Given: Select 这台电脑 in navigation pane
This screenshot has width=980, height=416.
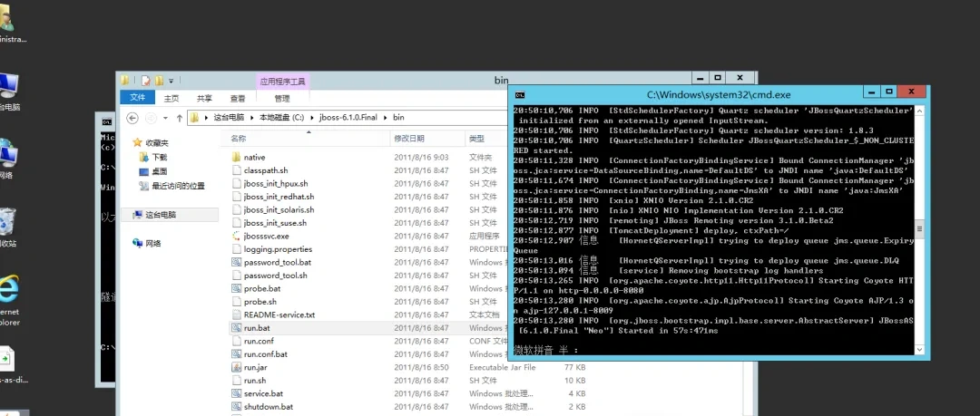Looking at the screenshot, I should point(161,214).
